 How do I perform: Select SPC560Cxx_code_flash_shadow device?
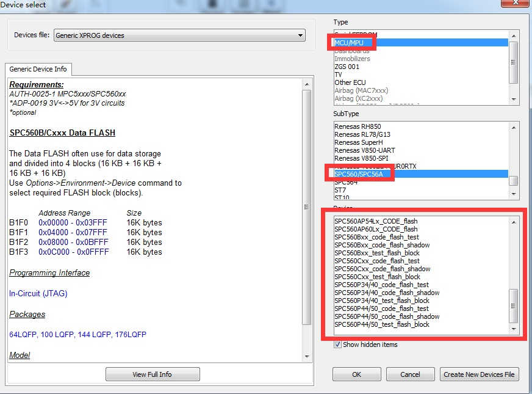(421, 269)
